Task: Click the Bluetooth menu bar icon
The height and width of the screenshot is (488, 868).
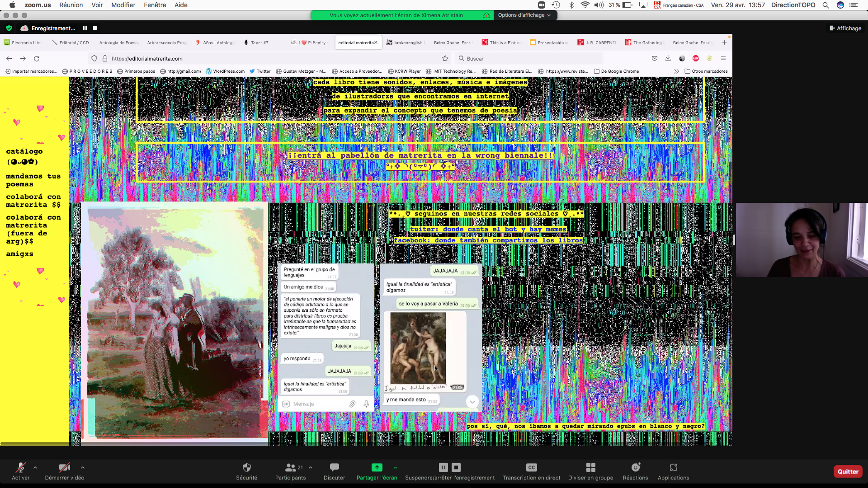Action: (571, 5)
